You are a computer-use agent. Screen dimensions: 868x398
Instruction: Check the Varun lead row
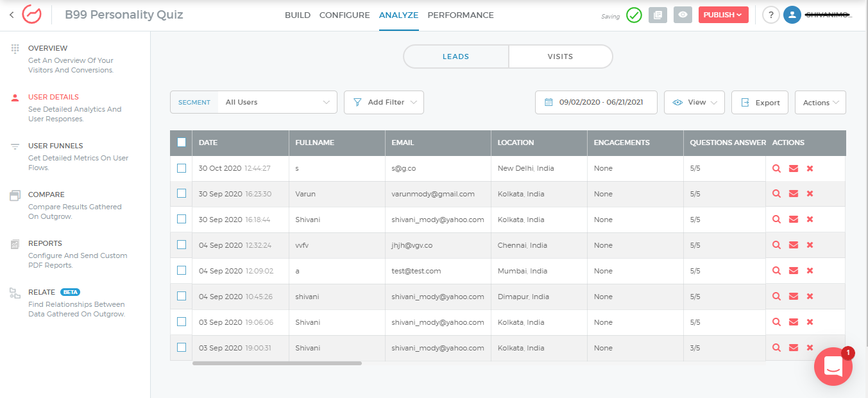(182, 193)
